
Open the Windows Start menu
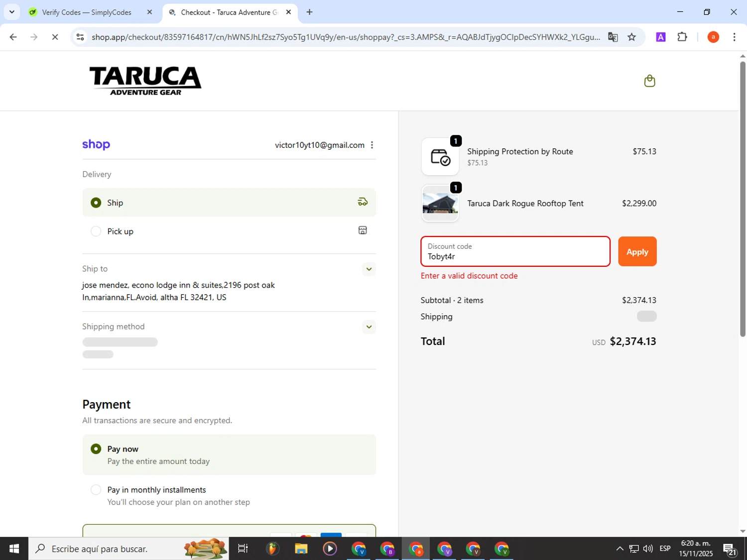pyautogui.click(x=14, y=549)
